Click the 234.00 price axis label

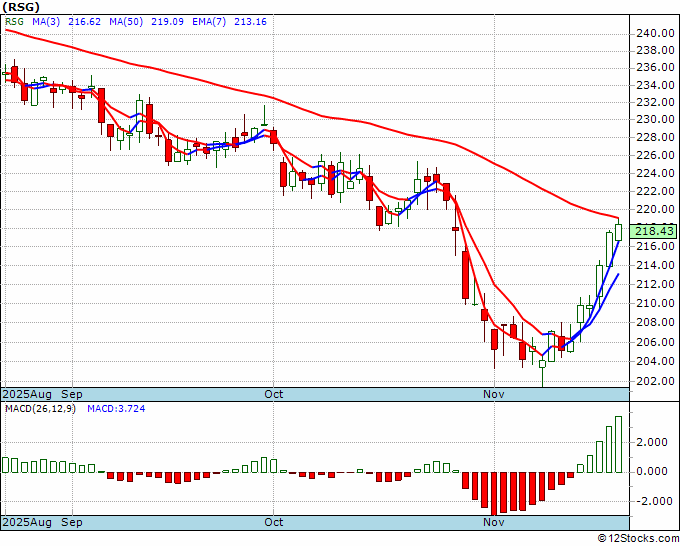[x=655, y=85]
